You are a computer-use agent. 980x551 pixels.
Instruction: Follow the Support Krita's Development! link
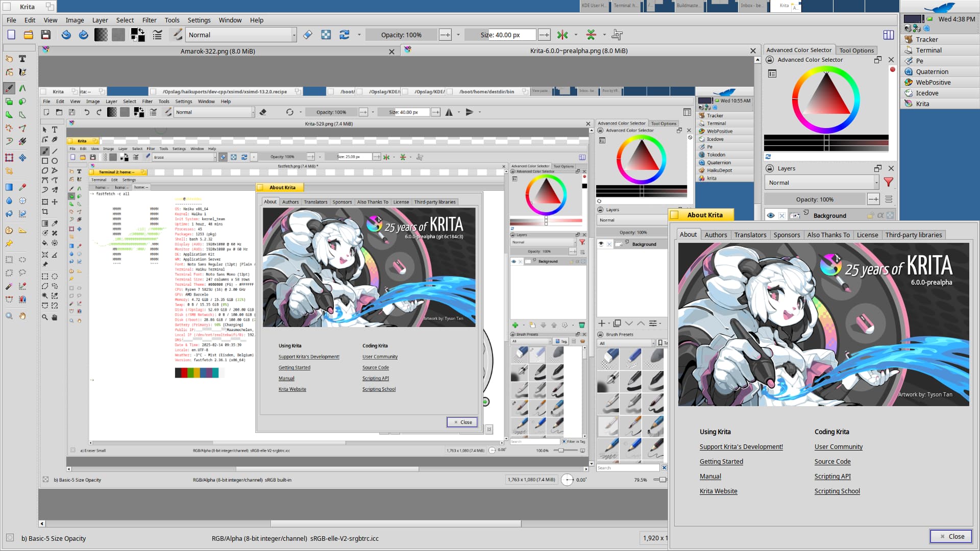[741, 446]
